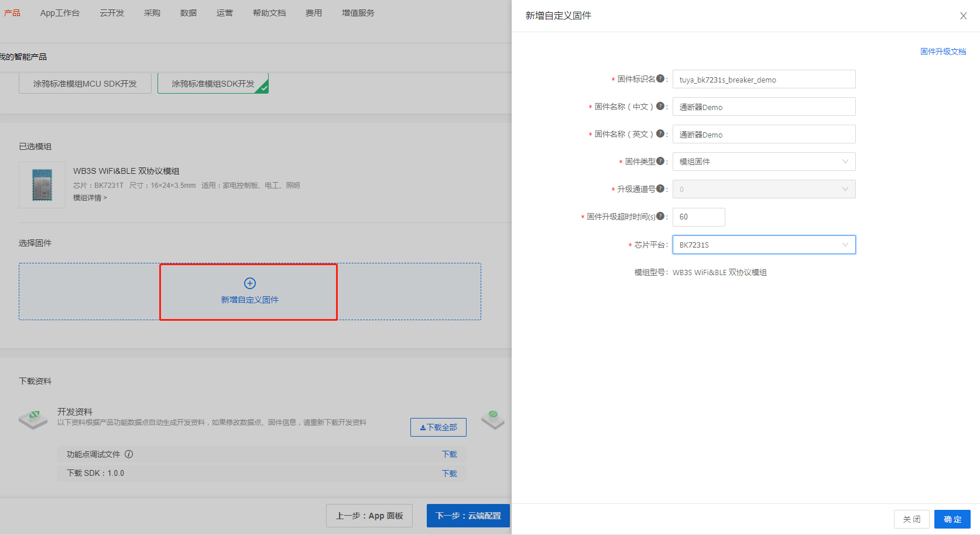Viewport: 980px width, 535px height.
Task: Open the 帮助文档 menu
Action: click(269, 13)
